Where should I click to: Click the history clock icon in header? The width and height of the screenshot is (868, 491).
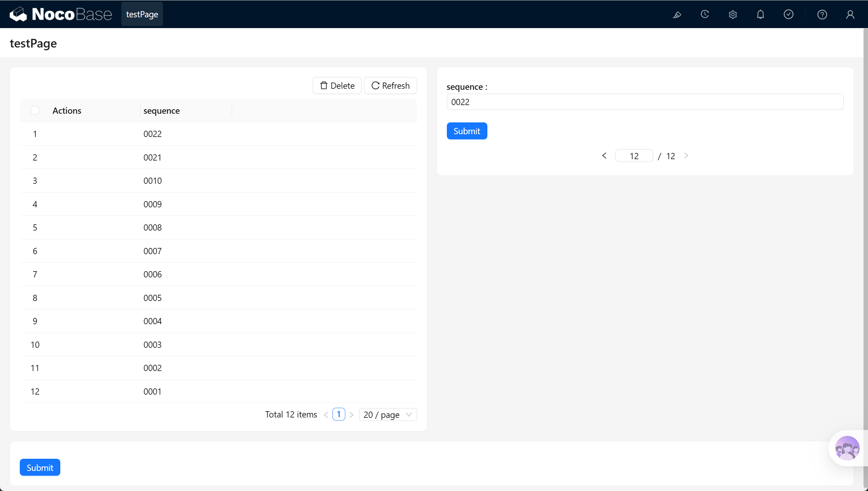point(705,14)
